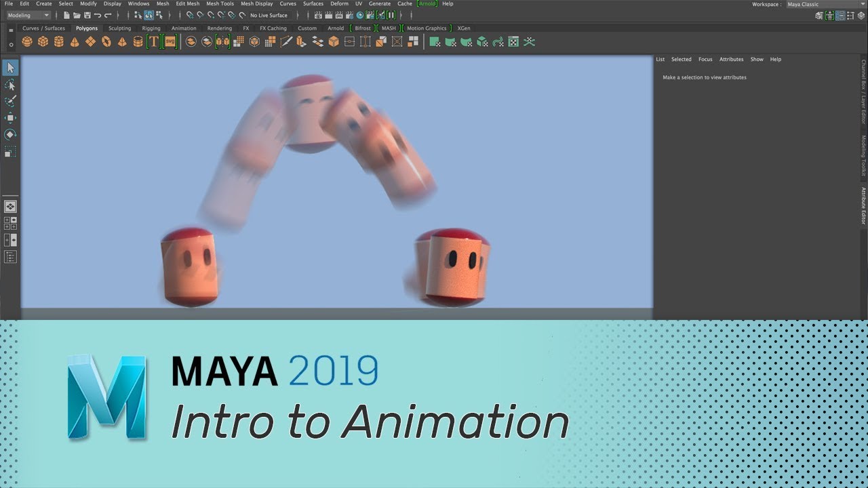Open the Arnold menu

(427, 3)
